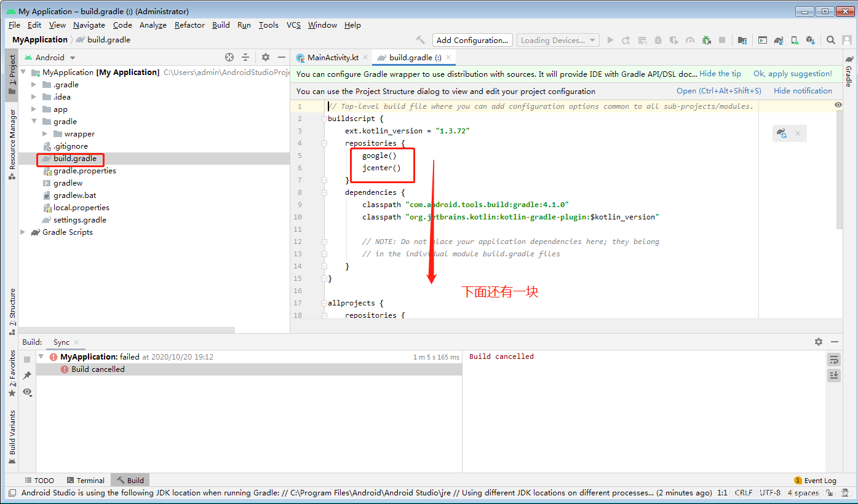Click Stop icon in Build panel

pyautogui.click(x=27, y=360)
